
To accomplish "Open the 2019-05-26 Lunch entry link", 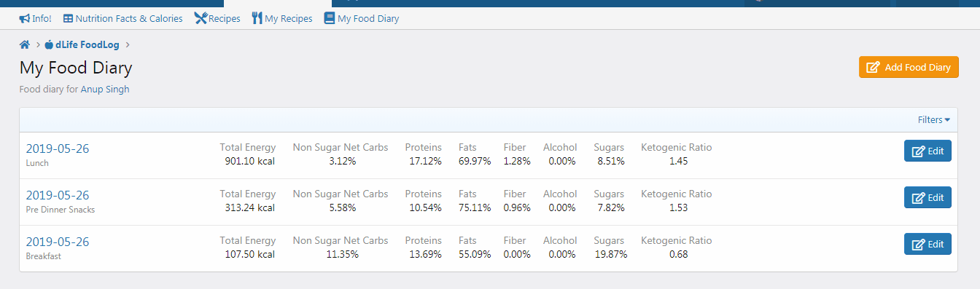I will click(x=58, y=149).
